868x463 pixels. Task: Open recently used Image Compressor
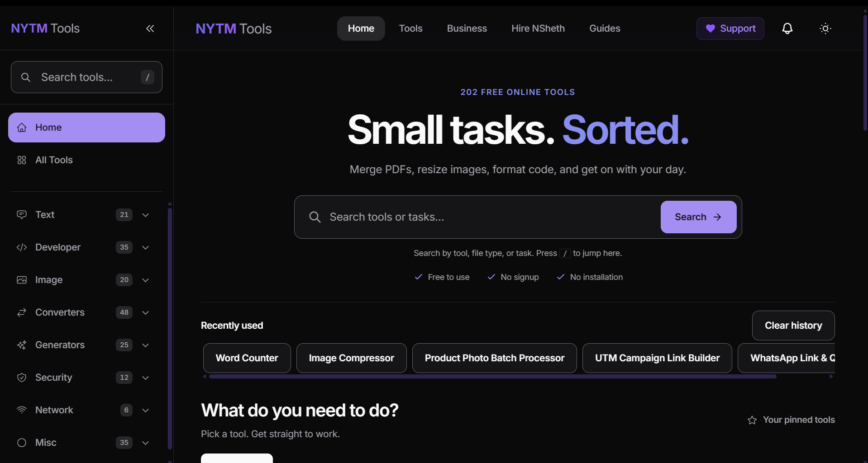click(352, 358)
